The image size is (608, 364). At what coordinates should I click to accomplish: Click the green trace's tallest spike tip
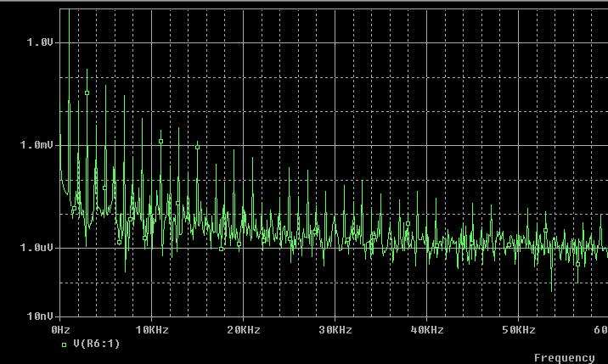pos(87,70)
